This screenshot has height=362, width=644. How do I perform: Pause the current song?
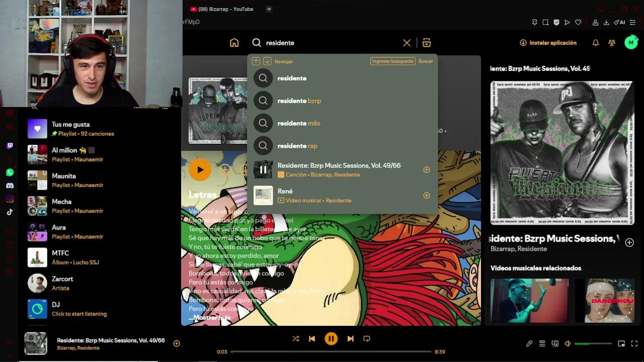click(x=331, y=339)
